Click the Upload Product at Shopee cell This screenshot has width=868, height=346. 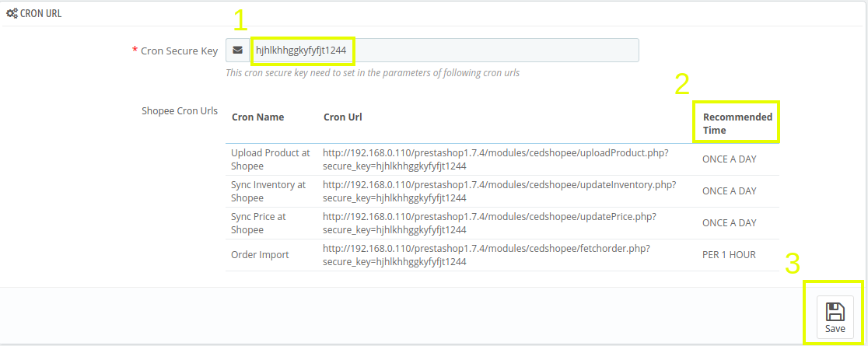point(270,159)
